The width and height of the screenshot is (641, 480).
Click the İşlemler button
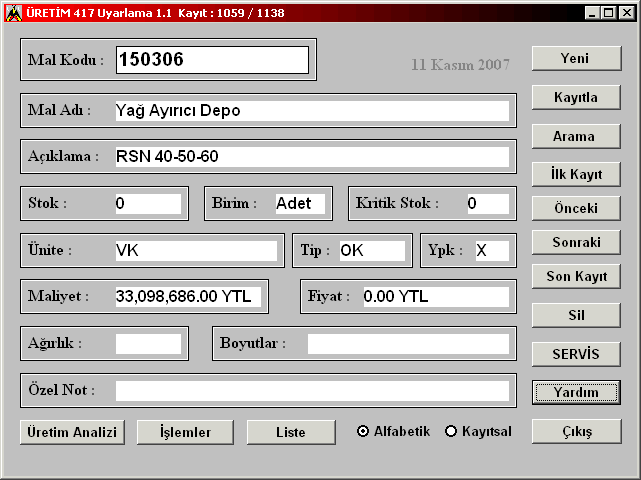186,432
